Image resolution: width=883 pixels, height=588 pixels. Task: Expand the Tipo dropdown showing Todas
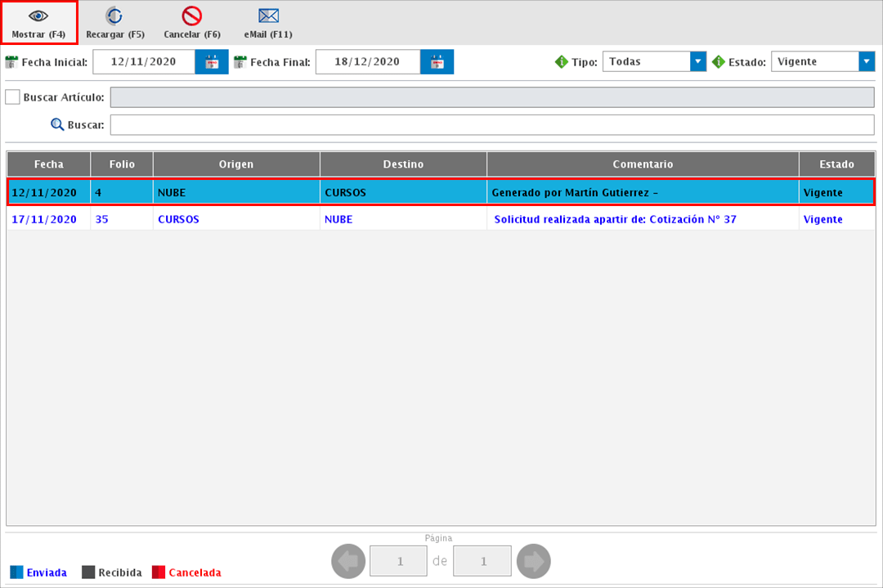[x=697, y=62]
